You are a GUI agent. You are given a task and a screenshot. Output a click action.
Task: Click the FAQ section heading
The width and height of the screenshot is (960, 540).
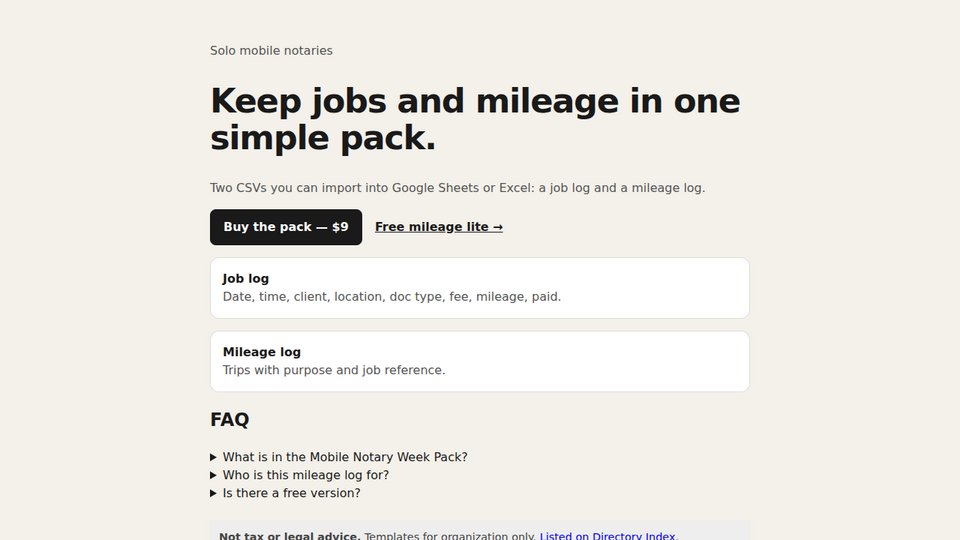coord(230,419)
